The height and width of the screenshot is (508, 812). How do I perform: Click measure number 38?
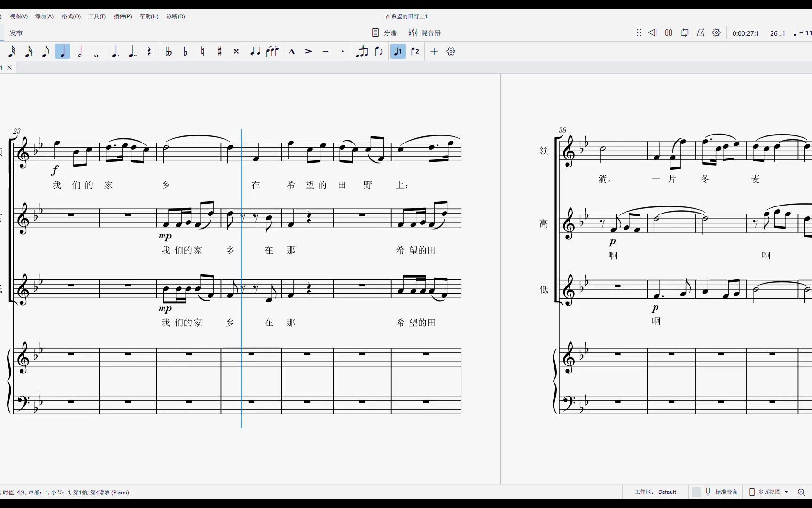tap(562, 130)
